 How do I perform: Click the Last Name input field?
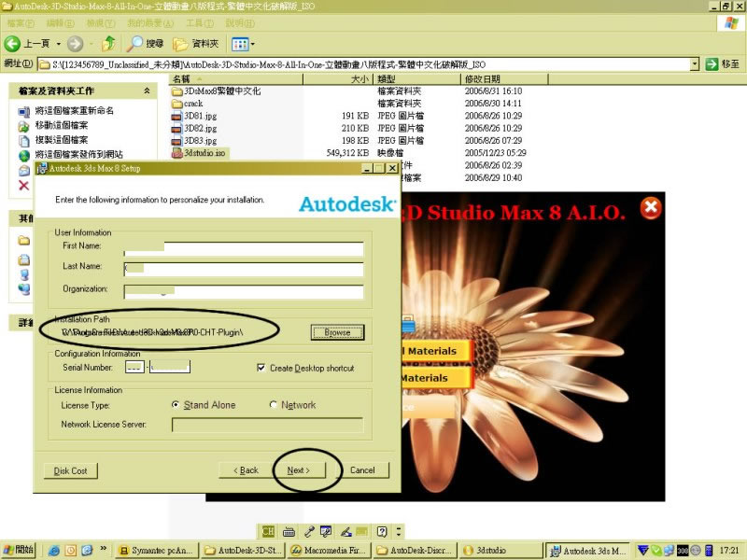point(244,269)
